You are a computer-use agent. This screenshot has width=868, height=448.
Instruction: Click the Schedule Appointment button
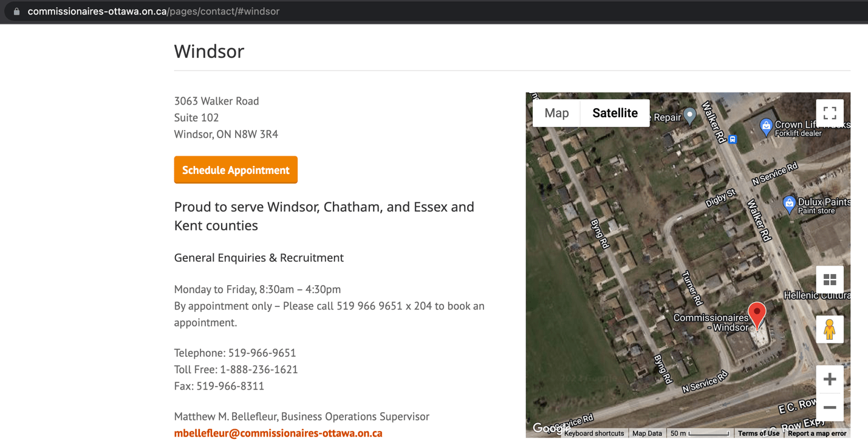coord(236,170)
